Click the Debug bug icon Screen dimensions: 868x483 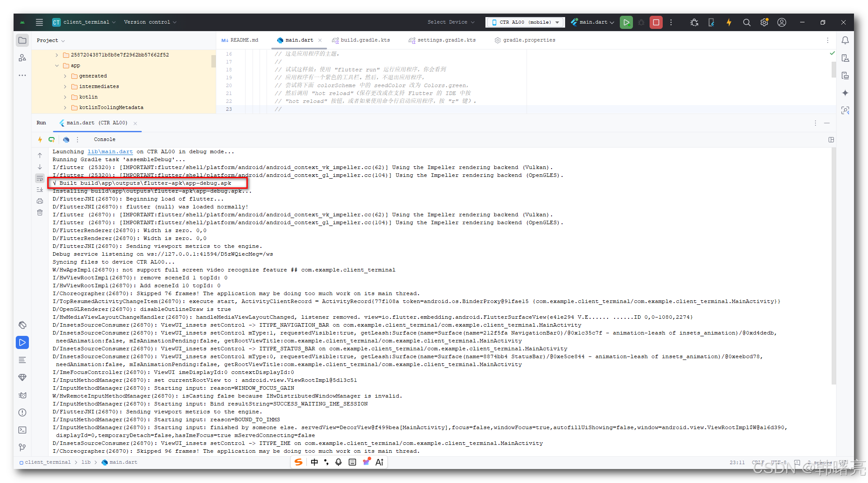click(641, 22)
